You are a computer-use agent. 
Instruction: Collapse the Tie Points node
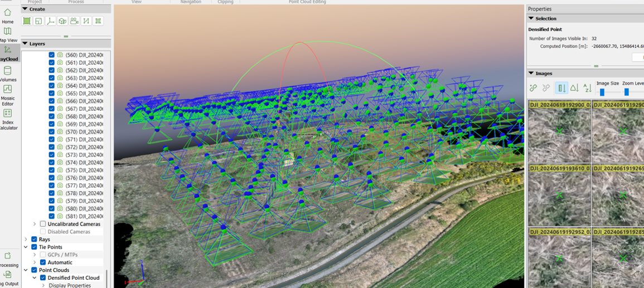click(26, 247)
